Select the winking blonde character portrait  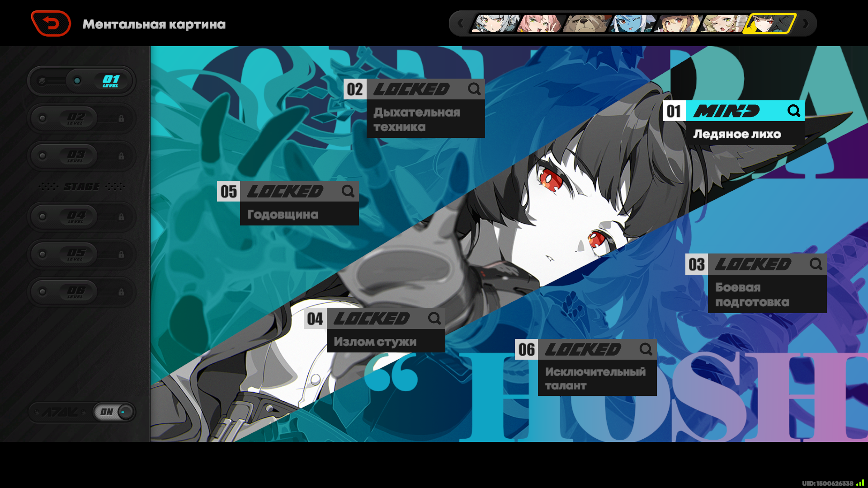tap(724, 23)
